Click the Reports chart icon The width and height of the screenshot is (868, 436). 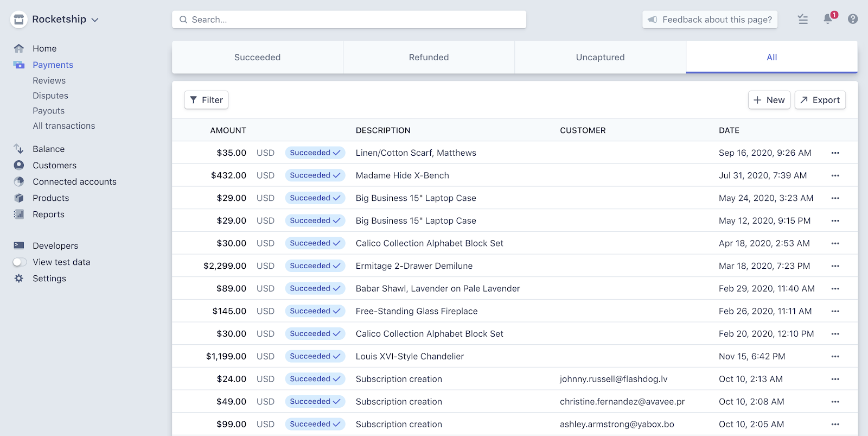pyautogui.click(x=19, y=214)
